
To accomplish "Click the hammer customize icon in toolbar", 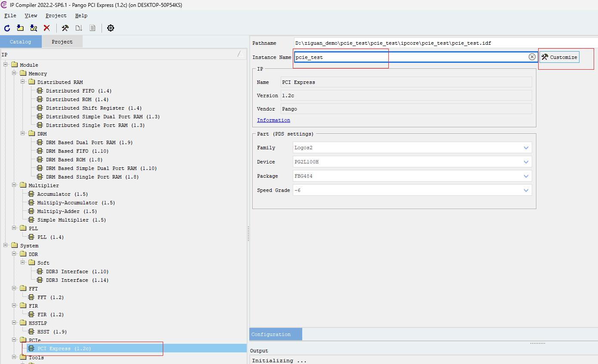I will point(65,28).
